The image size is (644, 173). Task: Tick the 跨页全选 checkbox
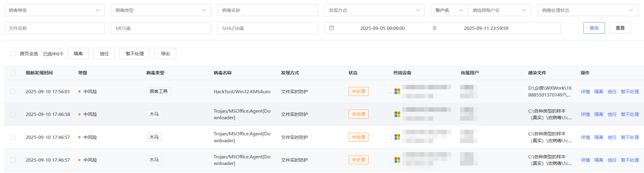[x=13, y=53]
